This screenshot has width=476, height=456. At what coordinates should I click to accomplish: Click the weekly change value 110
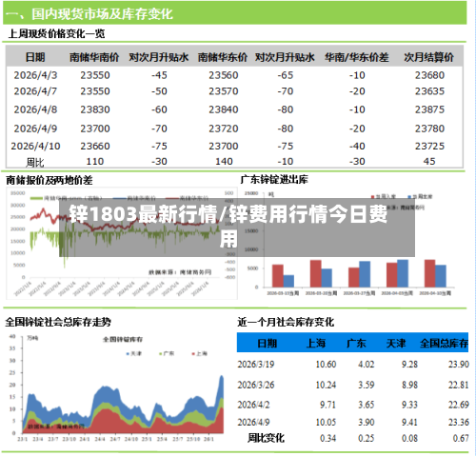pyautogui.click(x=95, y=161)
